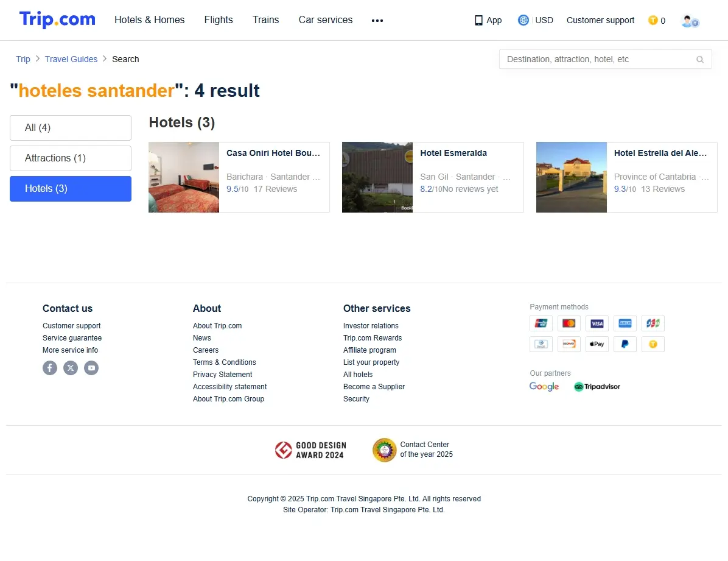728x561 pixels.
Task: Click the Diners Club payment icon
Action: (x=541, y=344)
